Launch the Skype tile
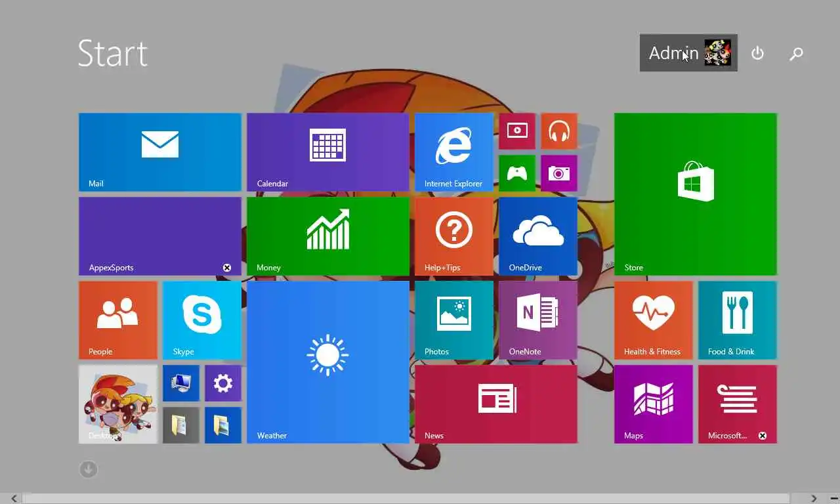The height and width of the screenshot is (504, 840). [x=202, y=320]
